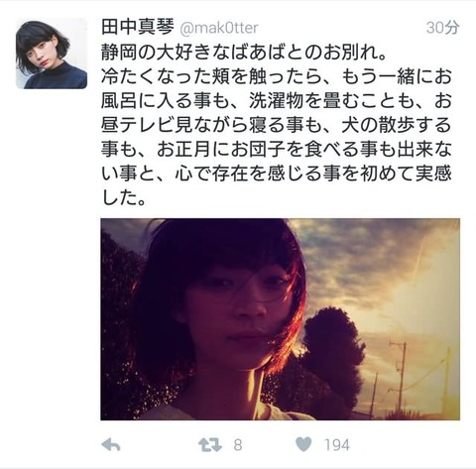Select the final text line した。
The image size is (476, 469).
(124, 197)
